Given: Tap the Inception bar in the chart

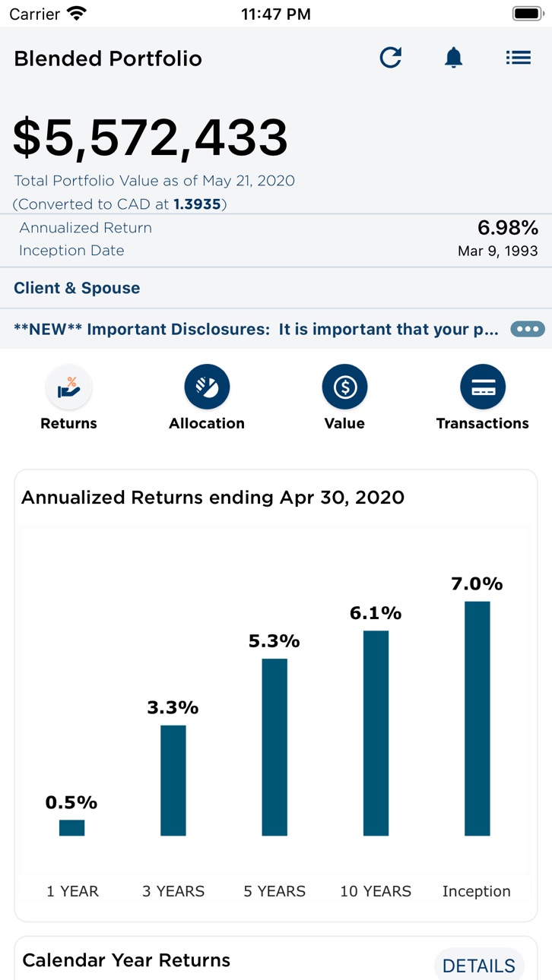Looking at the screenshot, I should click(x=477, y=719).
